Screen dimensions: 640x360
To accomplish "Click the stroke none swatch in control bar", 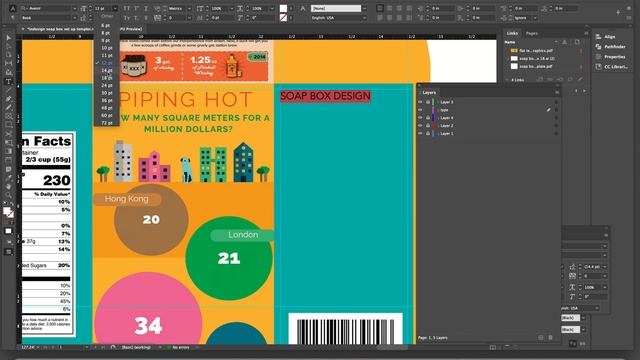I will (x=283, y=18).
